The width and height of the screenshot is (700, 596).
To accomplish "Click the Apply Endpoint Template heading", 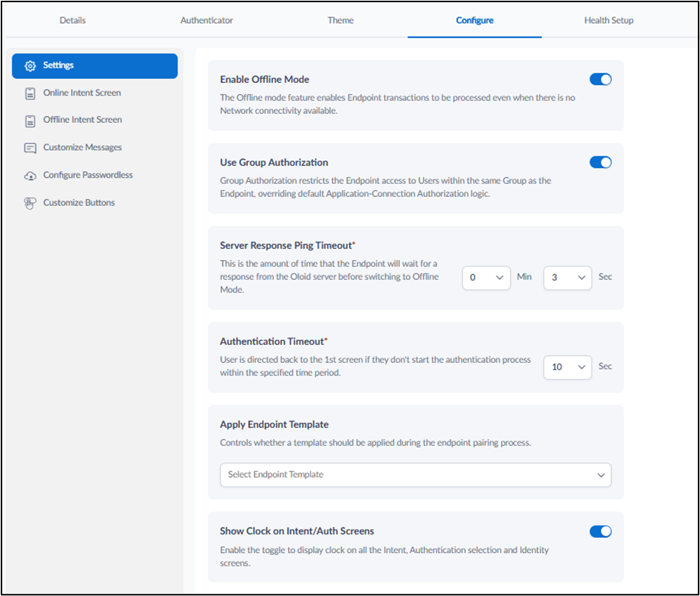I will pos(274,424).
